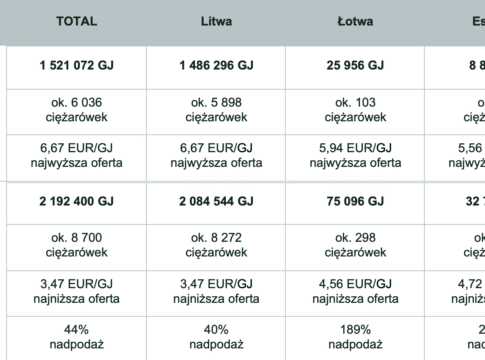
Task: Select the ok. 8 700 ciężarówek cell
Action: (76, 248)
